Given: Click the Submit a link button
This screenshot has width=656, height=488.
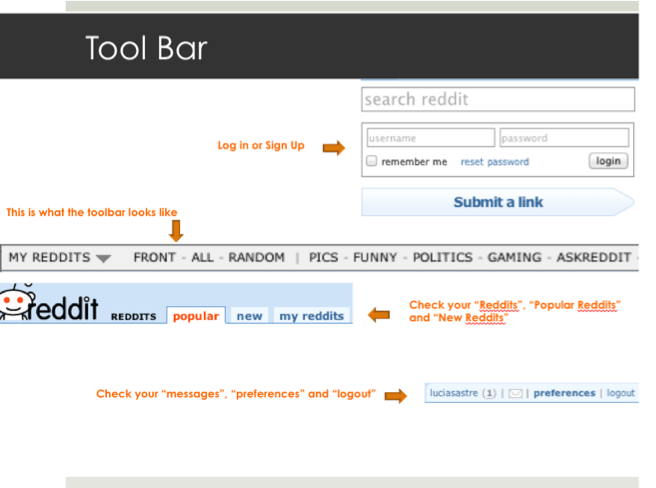Looking at the screenshot, I should [498, 202].
